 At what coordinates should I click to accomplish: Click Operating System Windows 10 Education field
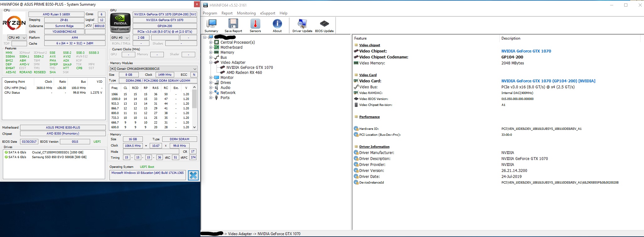click(148, 175)
